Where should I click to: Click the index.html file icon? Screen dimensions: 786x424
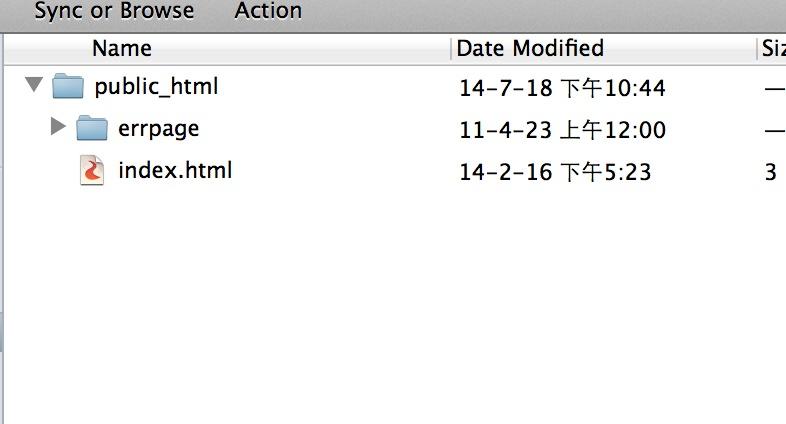tap(92, 170)
